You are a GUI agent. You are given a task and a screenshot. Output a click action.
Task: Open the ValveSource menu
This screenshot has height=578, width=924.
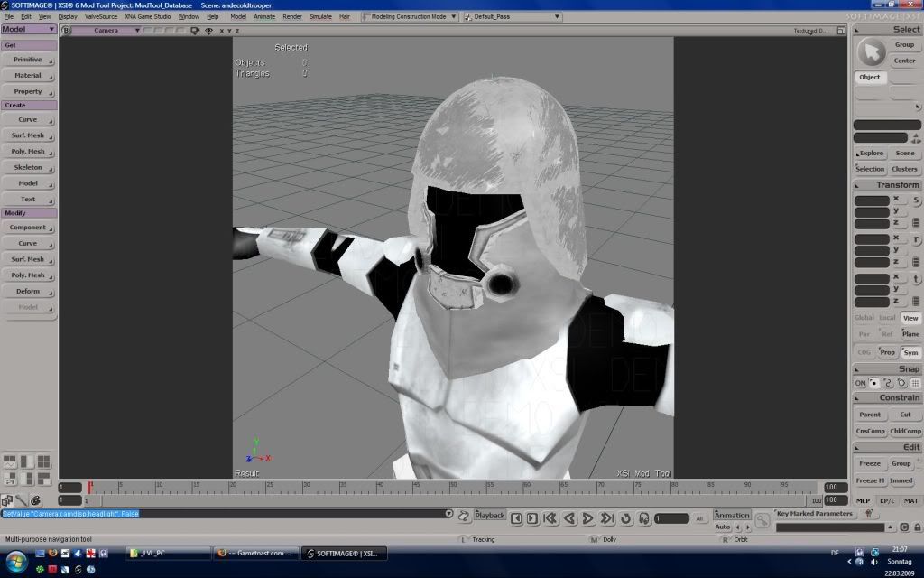click(101, 16)
